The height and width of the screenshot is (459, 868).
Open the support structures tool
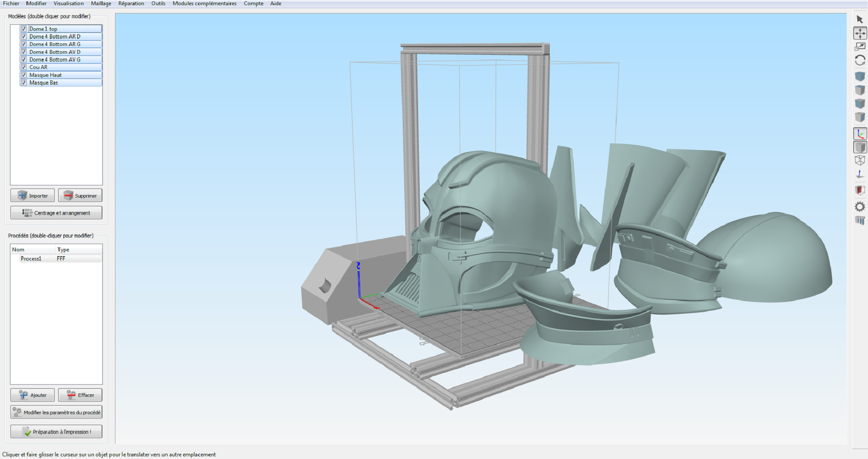pyautogui.click(x=860, y=221)
